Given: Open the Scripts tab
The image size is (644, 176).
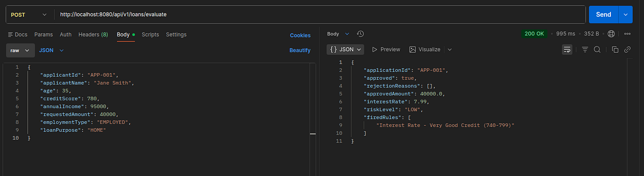Looking at the screenshot, I should point(150,35).
